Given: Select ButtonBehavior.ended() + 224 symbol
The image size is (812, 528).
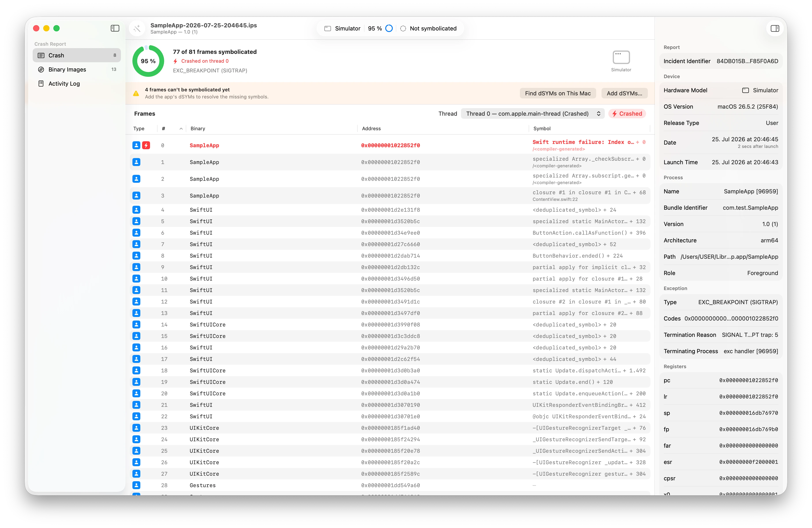Looking at the screenshot, I should [x=577, y=256].
